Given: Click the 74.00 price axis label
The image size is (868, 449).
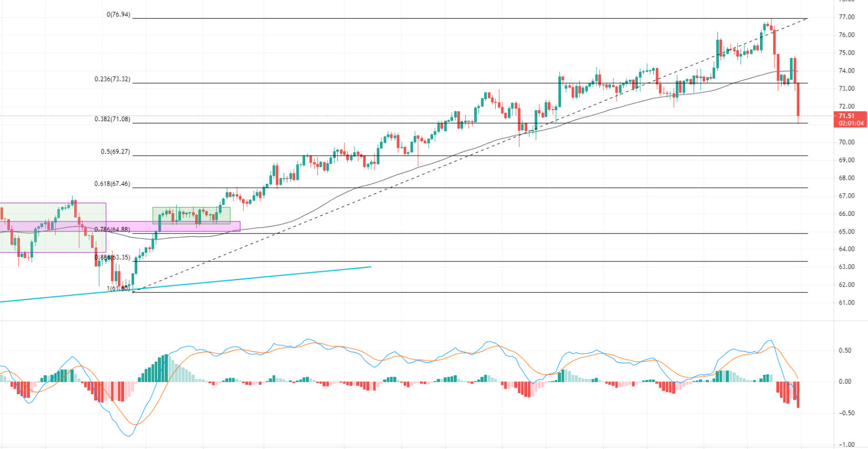Looking at the screenshot, I should [846, 71].
